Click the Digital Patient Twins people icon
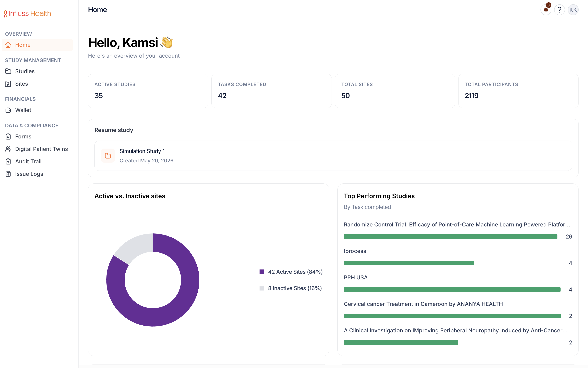 8,149
